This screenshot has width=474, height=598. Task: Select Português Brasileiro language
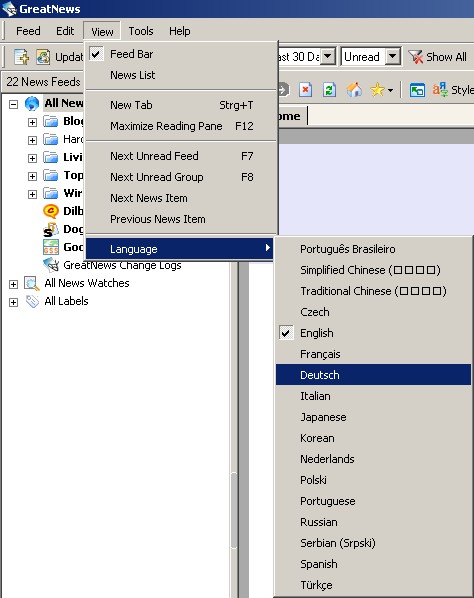click(x=373, y=249)
